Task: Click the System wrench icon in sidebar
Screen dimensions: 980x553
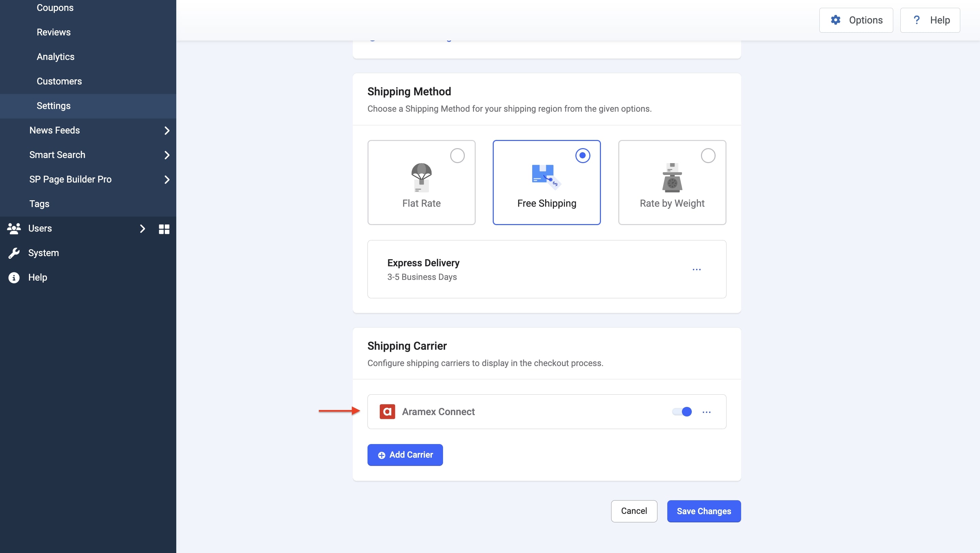Action: point(14,253)
